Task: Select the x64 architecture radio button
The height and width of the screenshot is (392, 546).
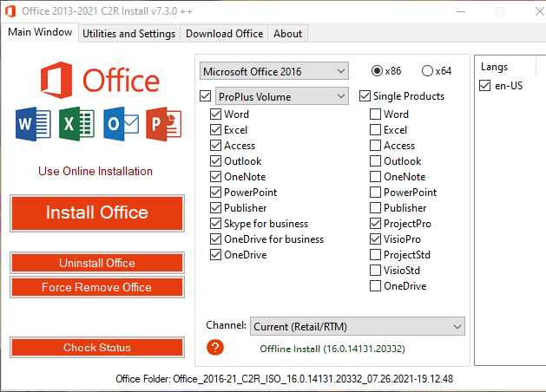Action: click(427, 71)
